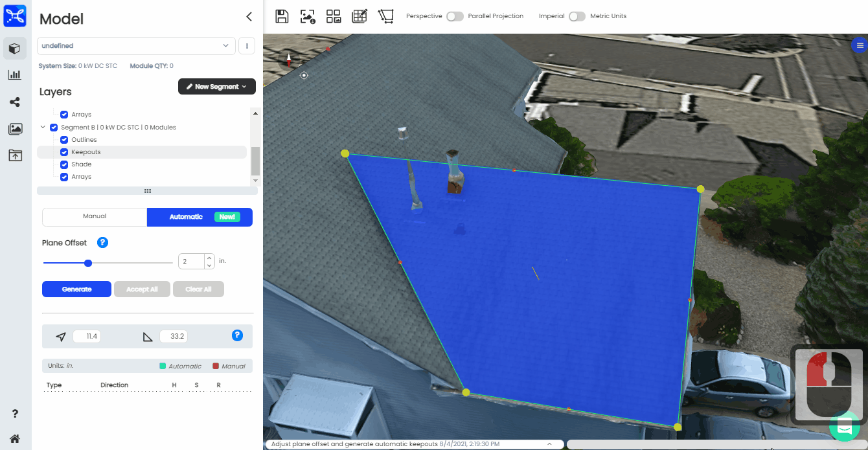
Task: Open the gallery grid view icon
Action: [x=334, y=16]
